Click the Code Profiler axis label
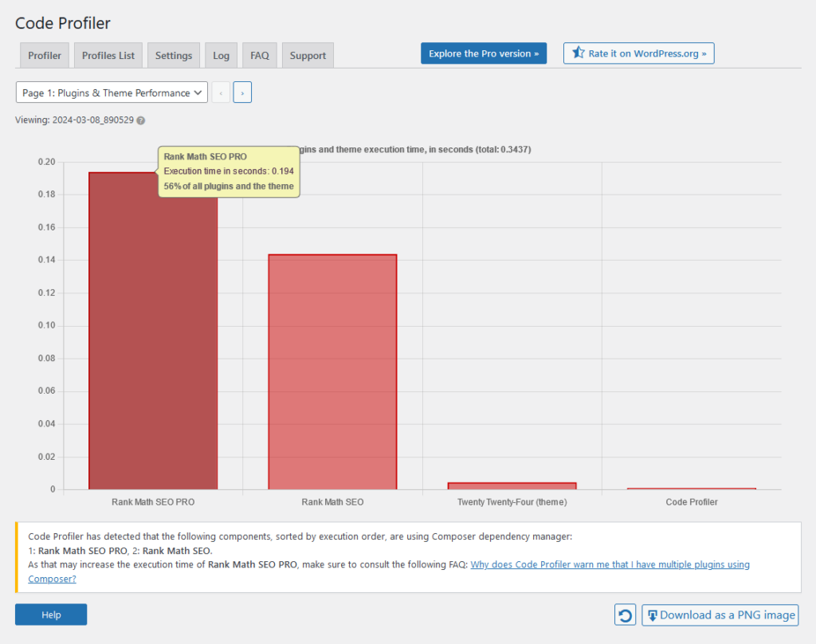The image size is (816, 644). click(x=692, y=502)
